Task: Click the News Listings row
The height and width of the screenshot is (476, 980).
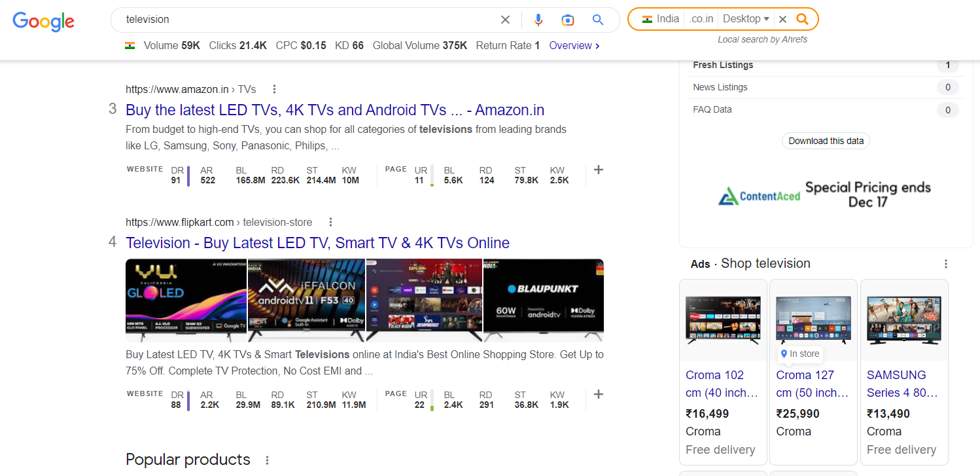Action: click(826, 87)
